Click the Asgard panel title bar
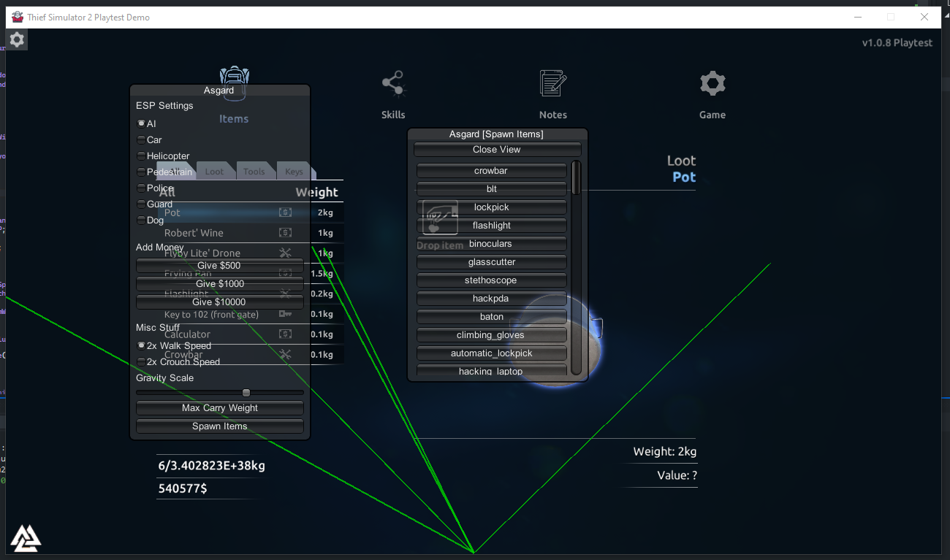The width and height of the screenshot is (950, 560). [x=219, y=91]
